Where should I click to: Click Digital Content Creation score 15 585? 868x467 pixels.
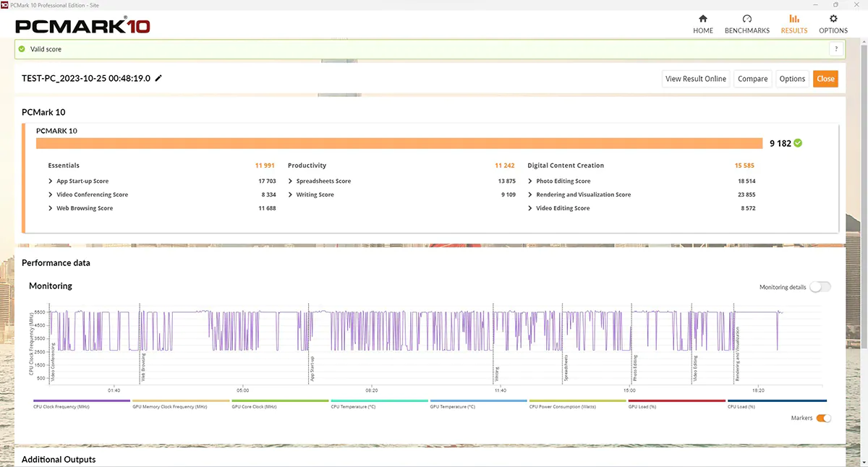pyautogui.click(x=744, y=166)
